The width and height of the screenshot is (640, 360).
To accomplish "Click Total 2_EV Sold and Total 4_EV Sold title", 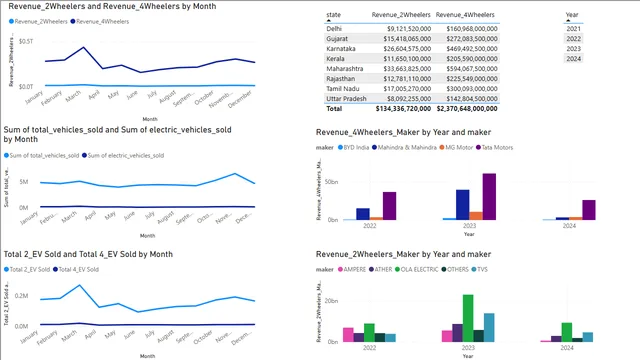I will pos(88,254).
